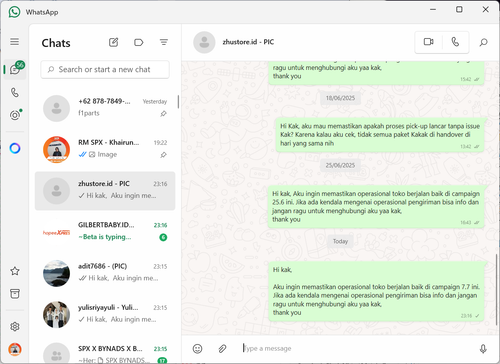500x364 pixels.
Task: Open the hamburger navigation menu
Action: coord(14,42)
